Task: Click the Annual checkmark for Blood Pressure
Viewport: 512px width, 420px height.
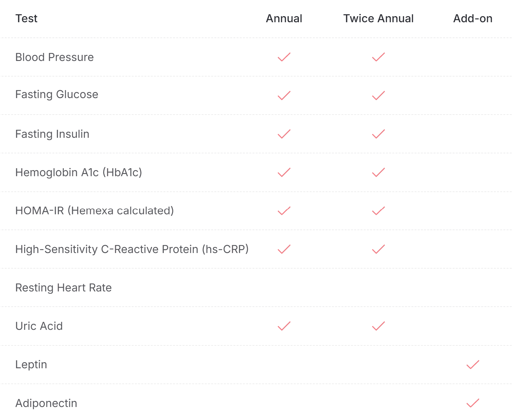Action: (284, 57)
